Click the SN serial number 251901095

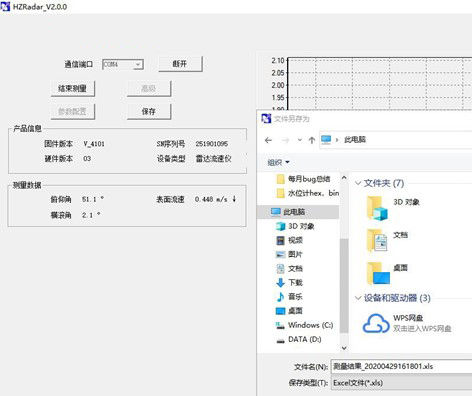[x=212, y=144]
